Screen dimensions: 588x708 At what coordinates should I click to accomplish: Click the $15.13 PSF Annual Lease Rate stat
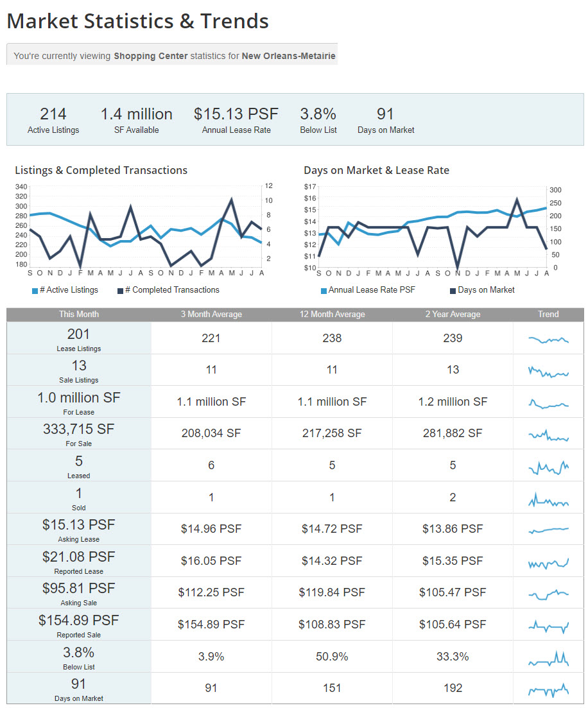click(236, 120)
